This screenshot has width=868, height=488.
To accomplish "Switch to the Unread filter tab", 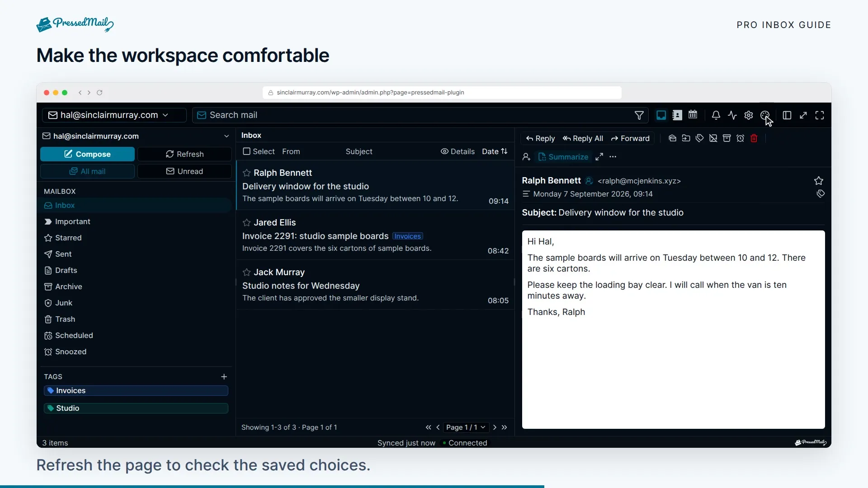I will (x=184, y=171).
